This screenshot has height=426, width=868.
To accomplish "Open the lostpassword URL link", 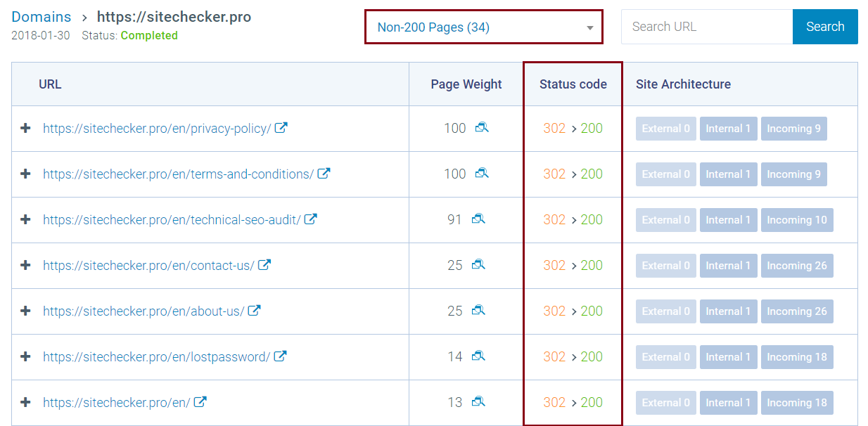I will [156, 357].
